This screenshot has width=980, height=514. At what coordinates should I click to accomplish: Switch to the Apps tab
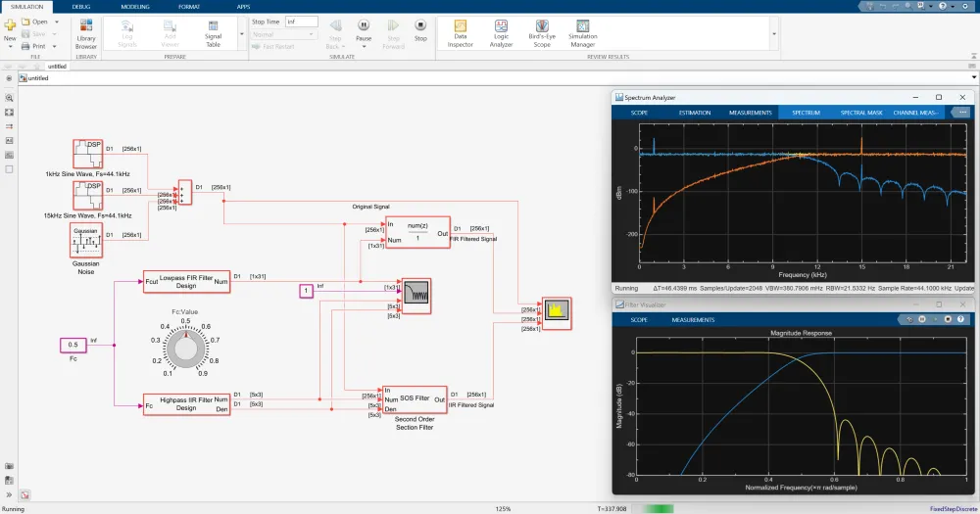243,7
